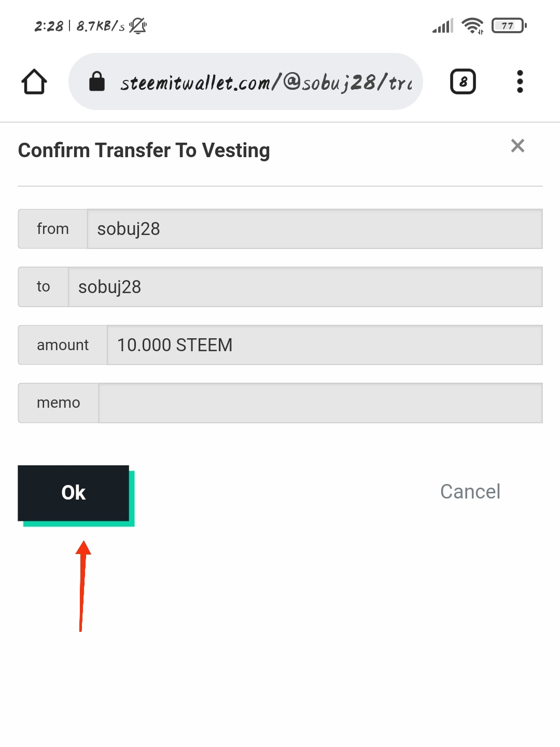
Task: Open the tab switcher showing 8 tabs
Action: 463,81
